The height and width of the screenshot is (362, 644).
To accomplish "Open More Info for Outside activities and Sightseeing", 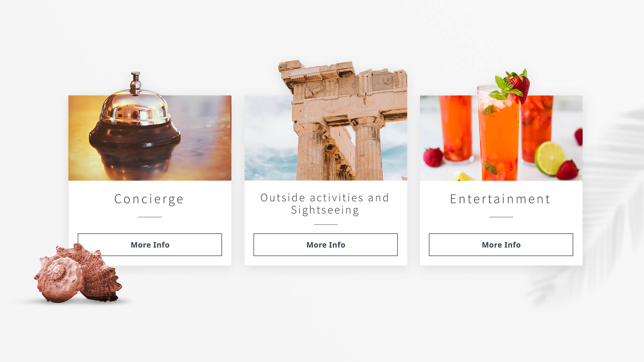I will pos(325,245).
